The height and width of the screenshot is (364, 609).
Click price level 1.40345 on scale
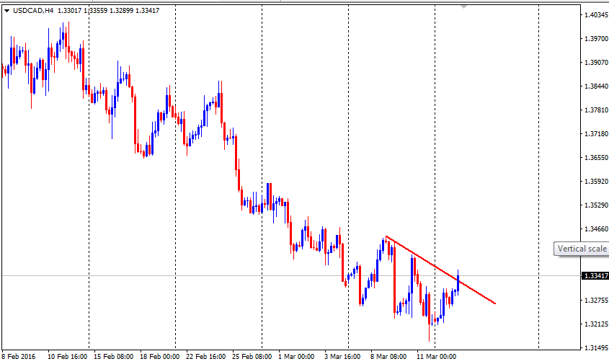coord(596,14)
